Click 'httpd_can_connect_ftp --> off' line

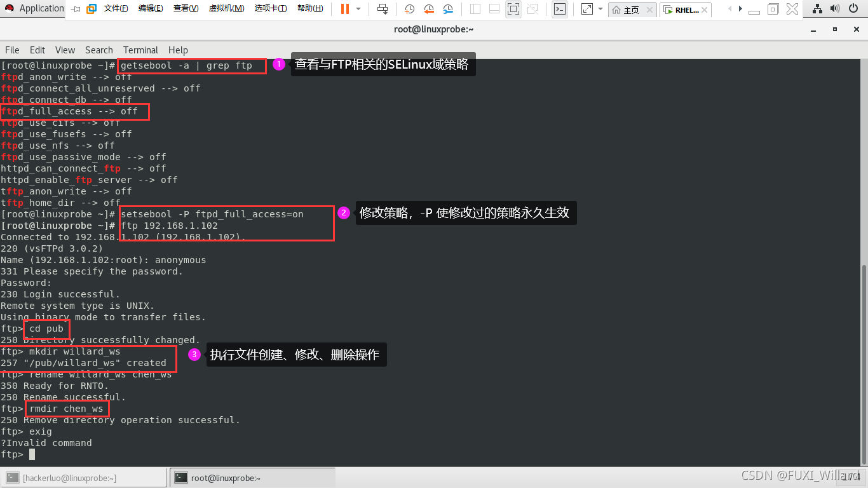[x=83, y=168]
